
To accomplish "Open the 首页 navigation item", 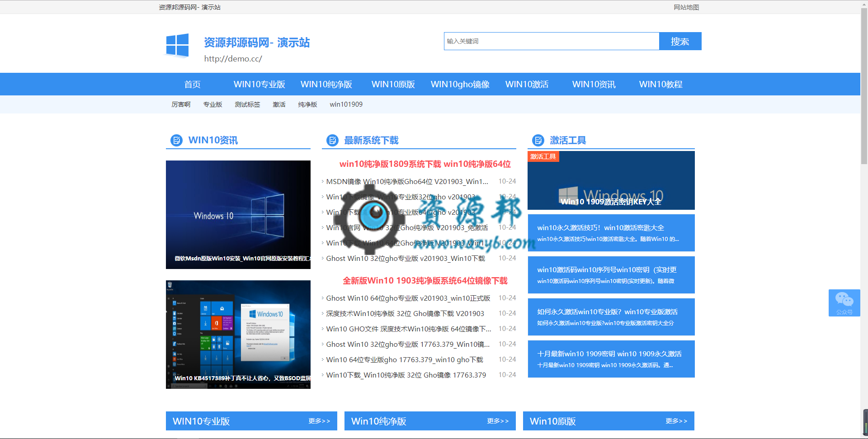I will (192, 84).
